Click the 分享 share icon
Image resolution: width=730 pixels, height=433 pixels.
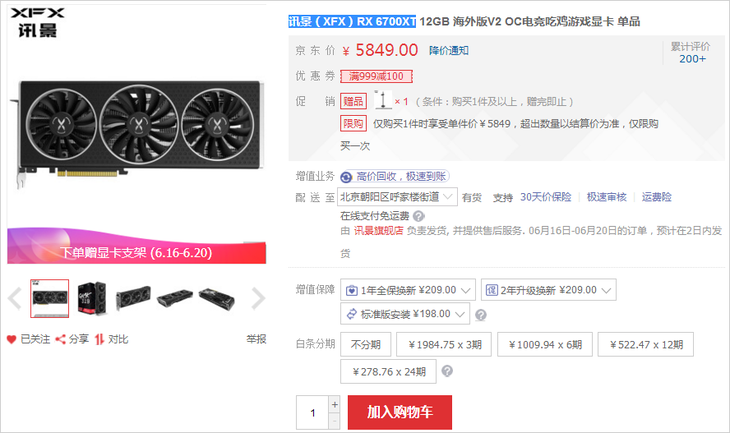pyautogui.click(x=61, y=339)
